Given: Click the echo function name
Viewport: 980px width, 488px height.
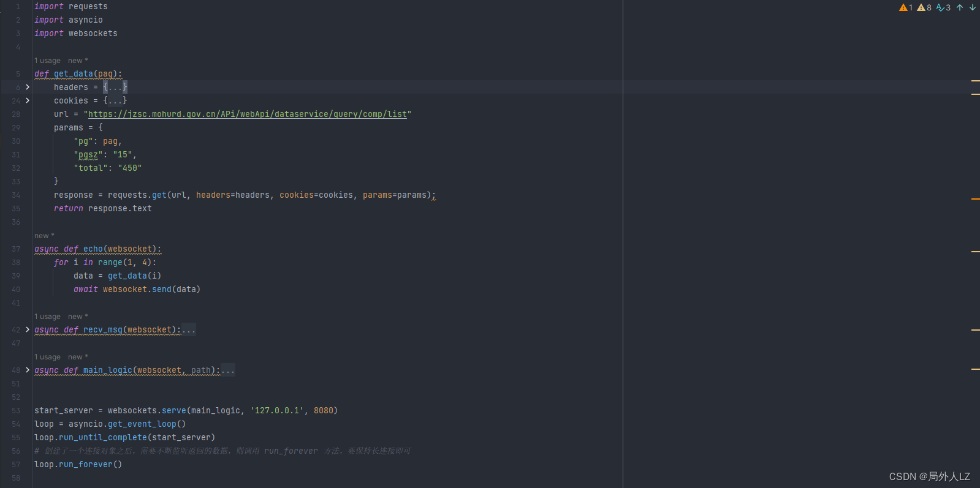Looking at the screenshot, I should 93,249.
